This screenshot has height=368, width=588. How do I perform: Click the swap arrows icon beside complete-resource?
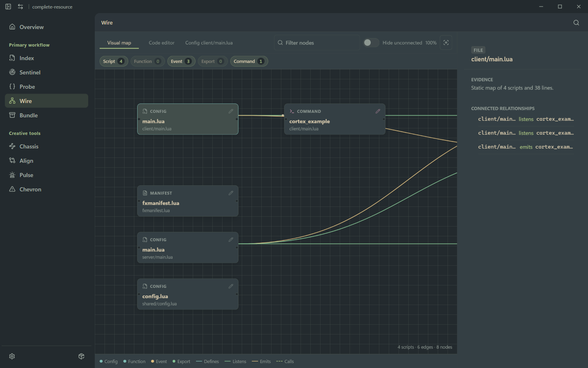pos(20,7)
